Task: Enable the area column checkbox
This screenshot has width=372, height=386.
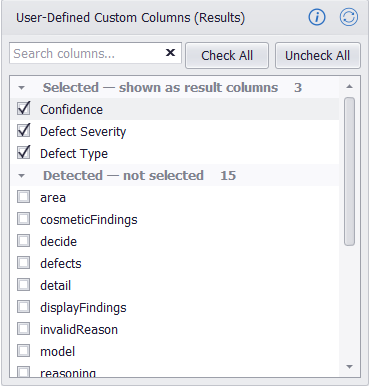Action: pos(24,197)
